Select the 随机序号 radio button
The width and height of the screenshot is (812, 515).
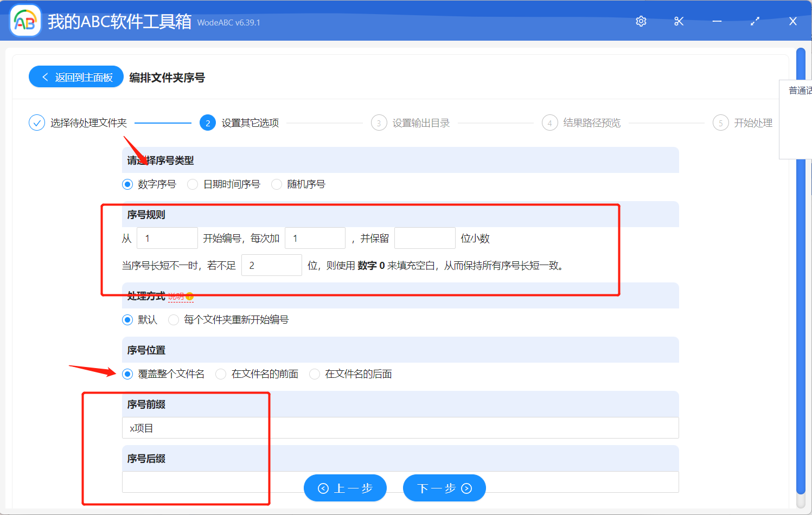pyautogui.click(x=277, y=184)
